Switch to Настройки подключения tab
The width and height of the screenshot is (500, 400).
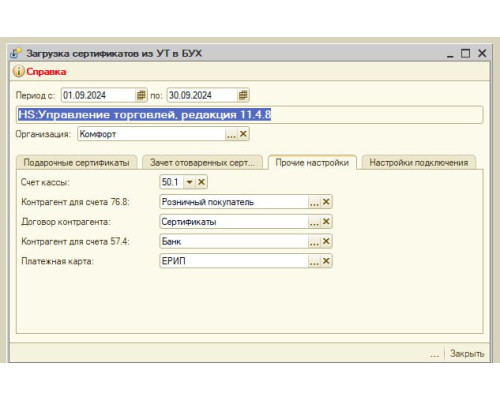(419, 163)
